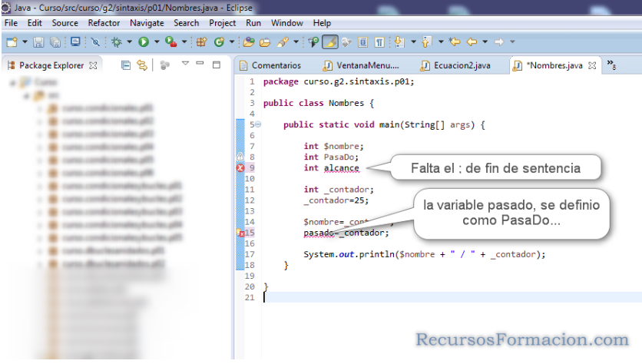Click the quick-fix error marker on line 15
This screenshot has width=642, height=364.
click(x=241, y=233)
